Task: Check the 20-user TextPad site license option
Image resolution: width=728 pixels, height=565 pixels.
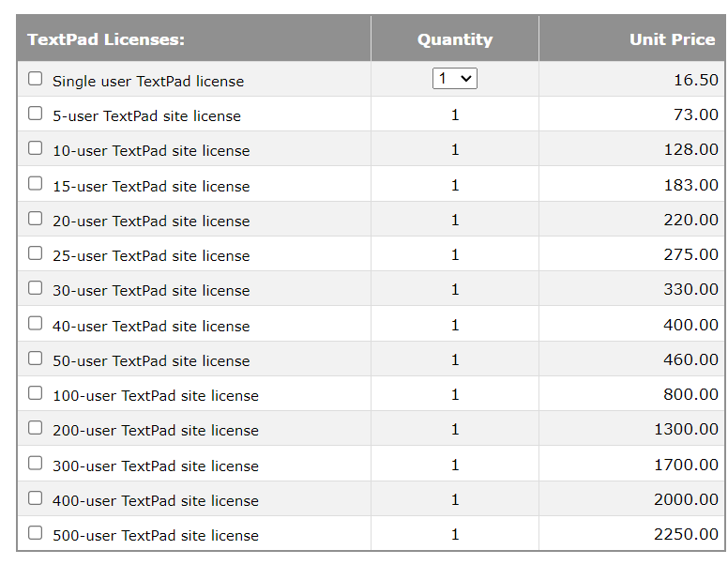Action: coord(36,219)
